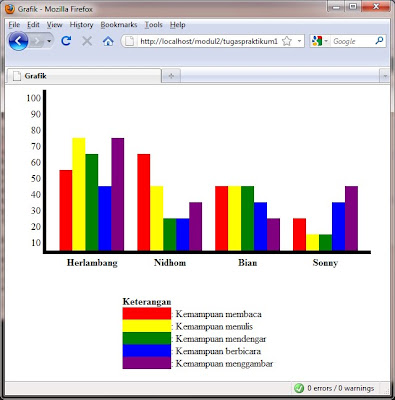Click Bian's blue bar in the chart
395x400 pixels.
(x=260, y=226)
